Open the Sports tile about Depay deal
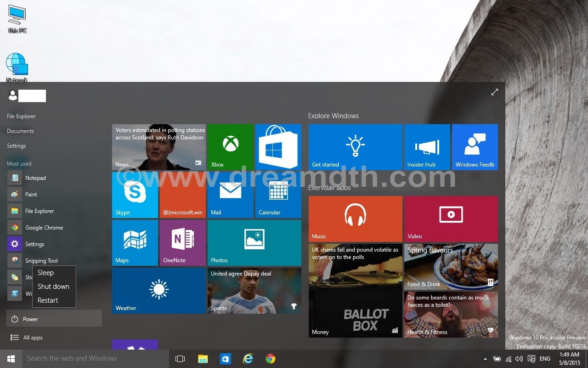 point(254,291)
